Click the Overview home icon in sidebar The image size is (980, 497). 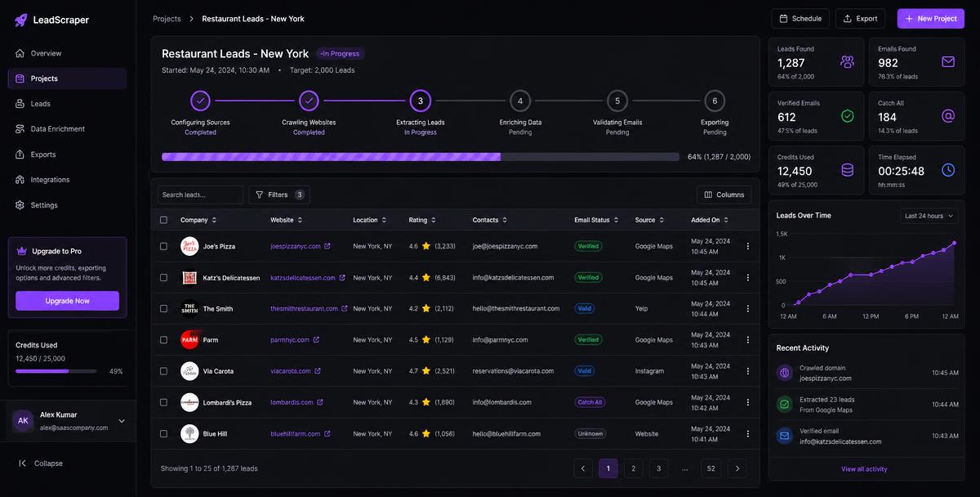(x=20, y=53)
